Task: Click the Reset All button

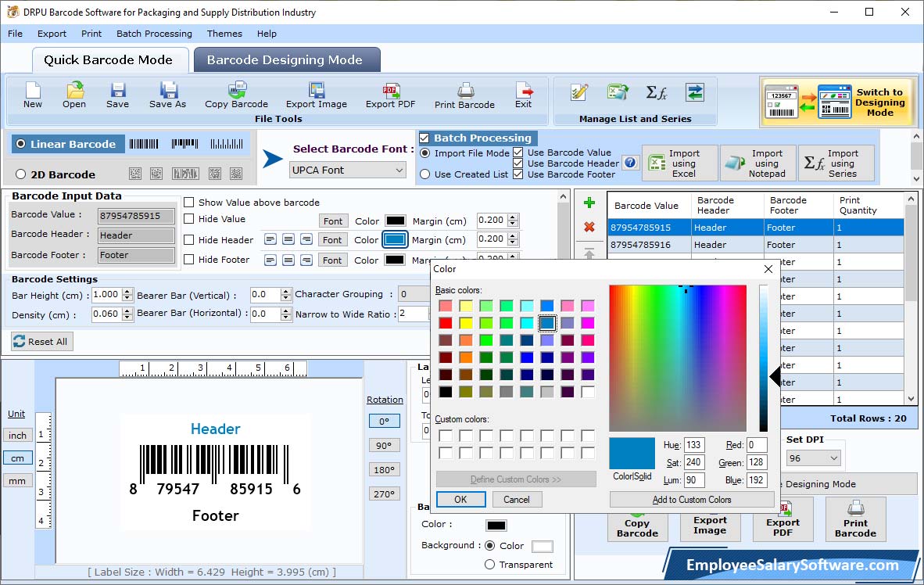Action: tap(42, 342)
